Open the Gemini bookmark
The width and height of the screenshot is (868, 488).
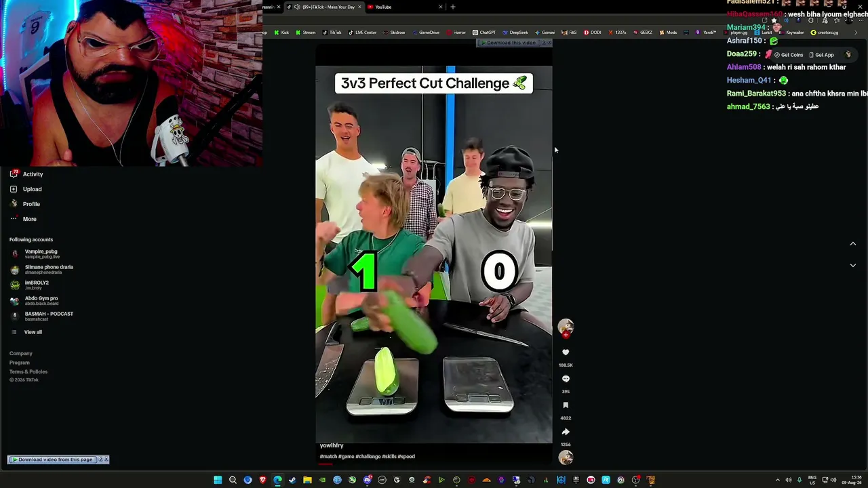(545, 33)
